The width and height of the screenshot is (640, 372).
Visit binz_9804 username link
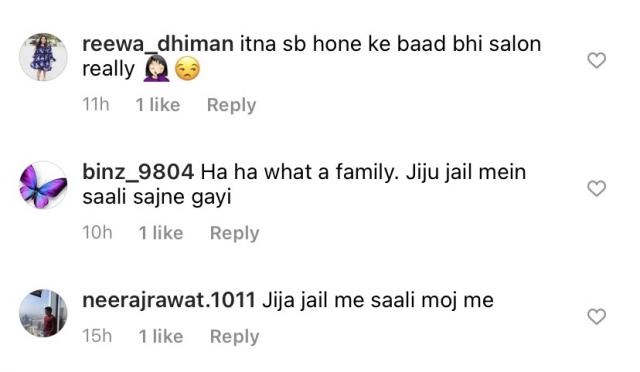(x=138, y=172)
